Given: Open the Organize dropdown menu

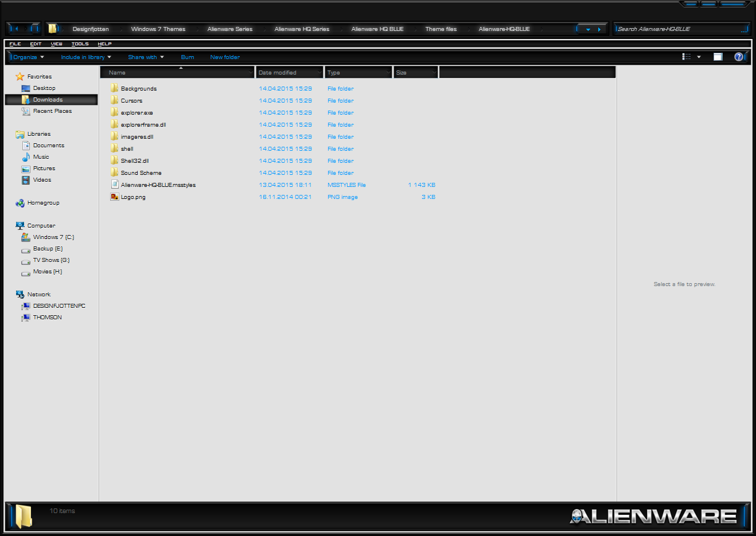Looking at the screenshot, I should pyautogui.click(x=29, y=57).
